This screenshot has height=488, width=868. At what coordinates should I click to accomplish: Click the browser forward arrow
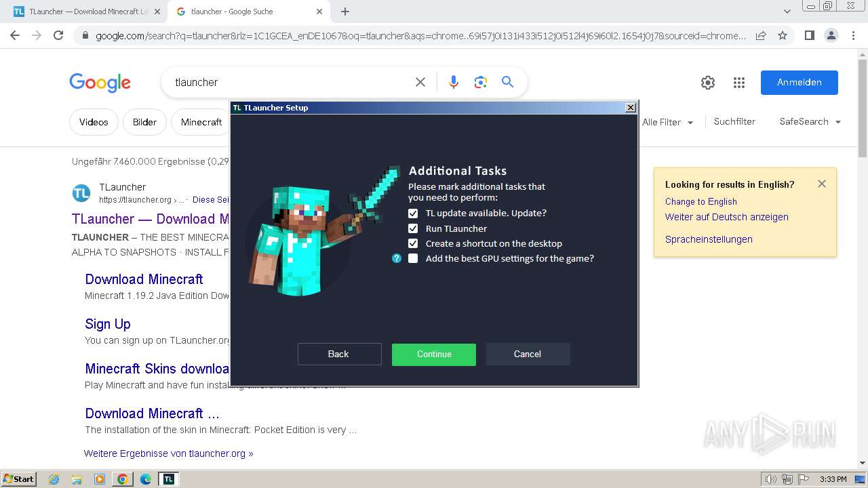pyautogui.click(x=37, y=35)
